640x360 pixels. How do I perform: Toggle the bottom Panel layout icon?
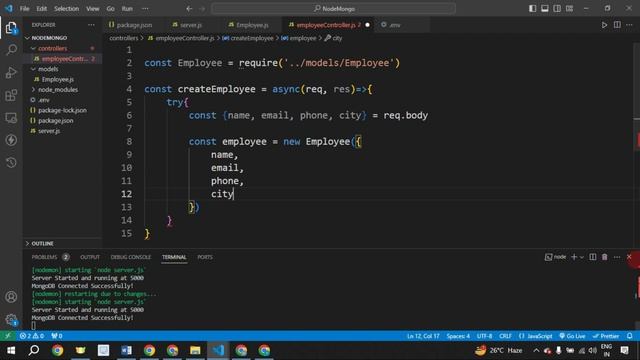pyautogui.click(x=544, y=9)
